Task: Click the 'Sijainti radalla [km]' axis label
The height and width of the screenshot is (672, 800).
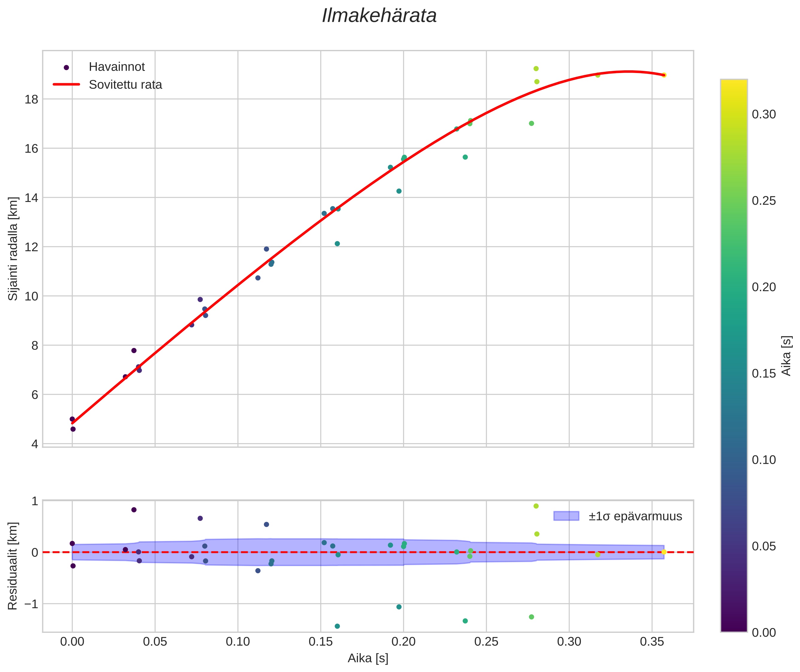Action: tap(13, 249)
